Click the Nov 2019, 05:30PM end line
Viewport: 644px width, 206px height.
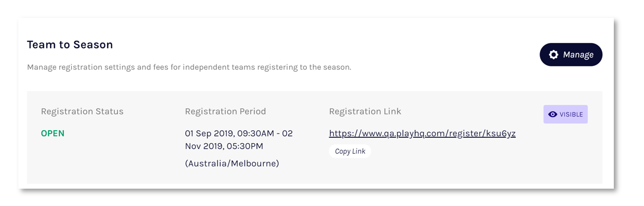[x=224, y=146]
